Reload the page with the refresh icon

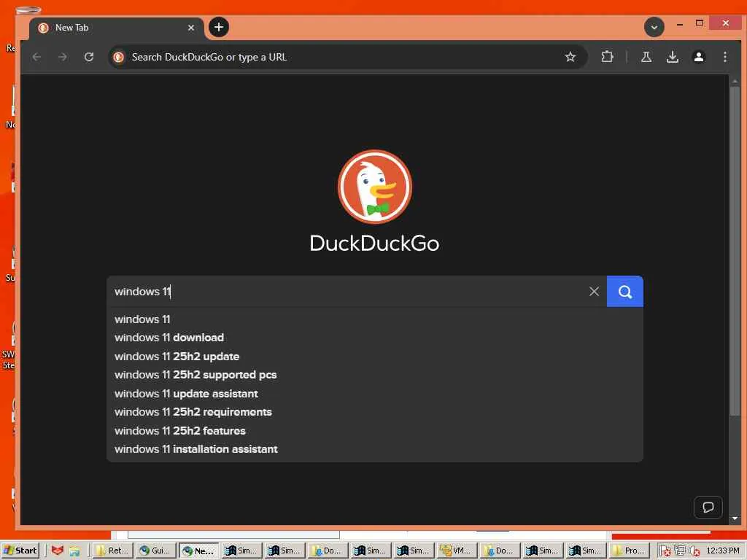(89, 57)
